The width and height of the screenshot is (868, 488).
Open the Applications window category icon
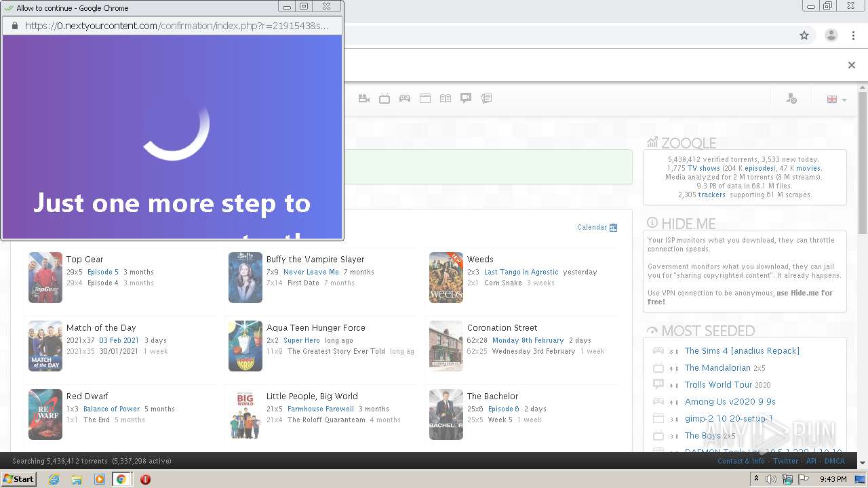425,98
